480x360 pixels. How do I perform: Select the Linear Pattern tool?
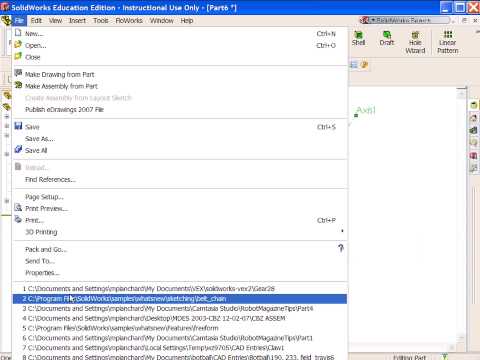[x=448, y=42]
